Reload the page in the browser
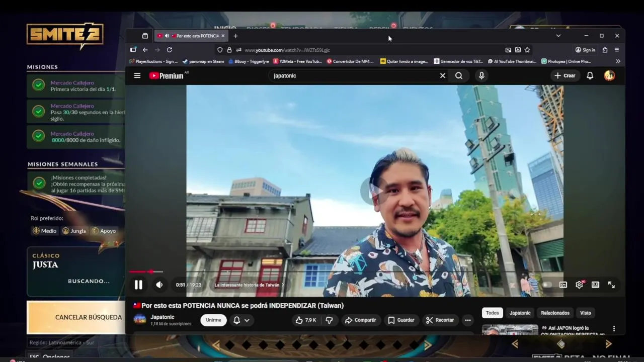This screenshot has height=362, width=644. [169, 50]
